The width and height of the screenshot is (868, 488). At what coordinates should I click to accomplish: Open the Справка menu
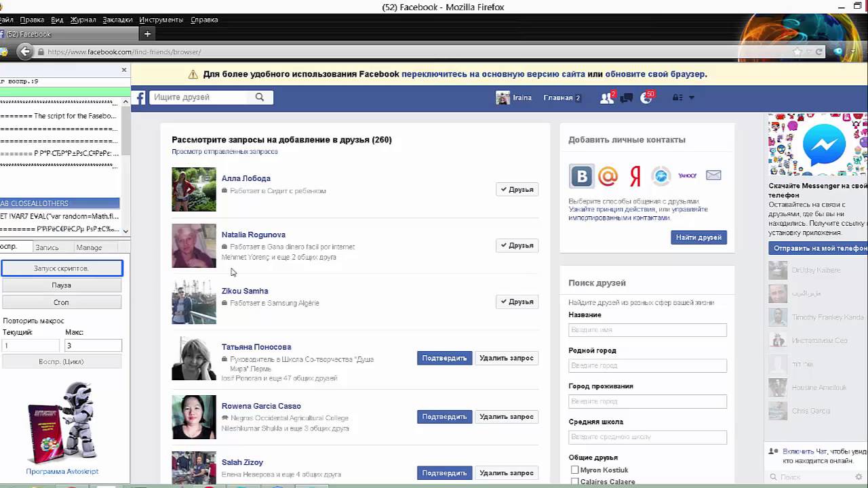pos(204,20)
